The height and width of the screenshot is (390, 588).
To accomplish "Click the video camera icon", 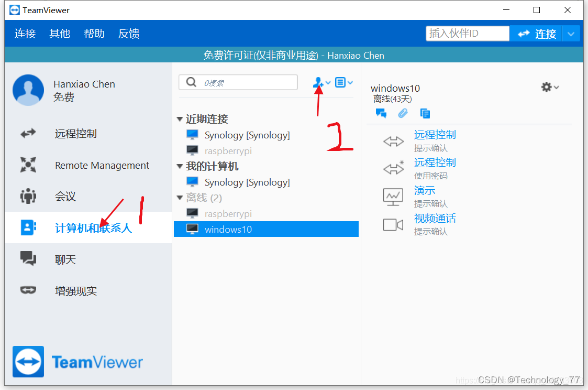I will (393, 225).
